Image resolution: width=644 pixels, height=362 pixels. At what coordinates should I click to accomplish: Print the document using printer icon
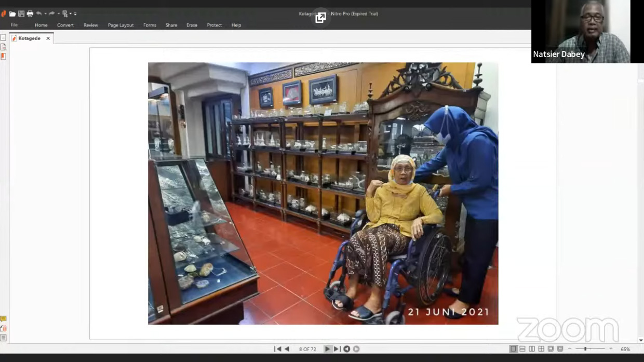click(30, 14)
